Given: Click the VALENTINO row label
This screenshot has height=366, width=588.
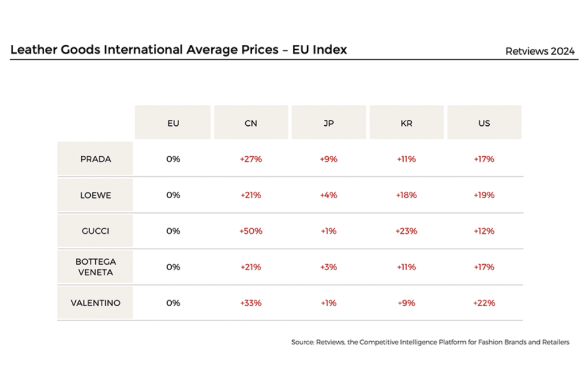Looking at the screenshot, I should pos(95,303).
